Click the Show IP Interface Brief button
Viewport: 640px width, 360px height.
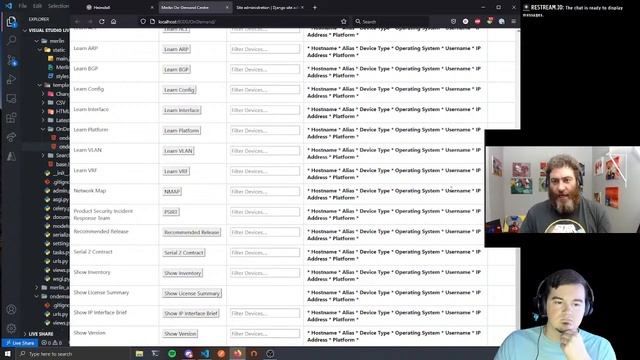click(191, 313)
